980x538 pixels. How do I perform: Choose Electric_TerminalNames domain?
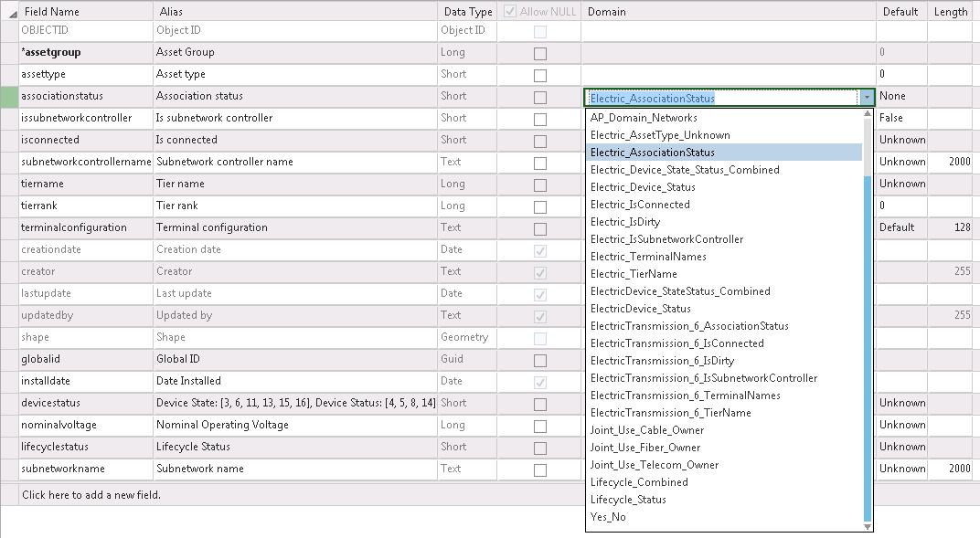pos(724,257)
